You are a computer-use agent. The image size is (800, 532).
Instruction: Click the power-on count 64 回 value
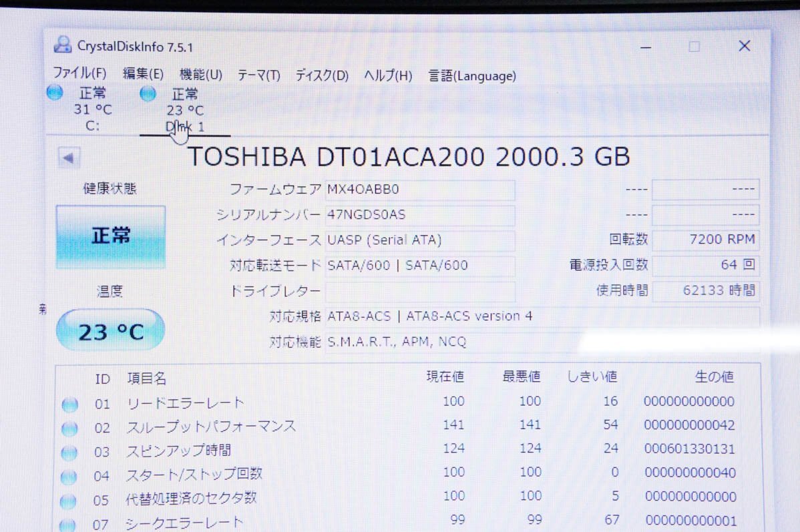(706, 265)
